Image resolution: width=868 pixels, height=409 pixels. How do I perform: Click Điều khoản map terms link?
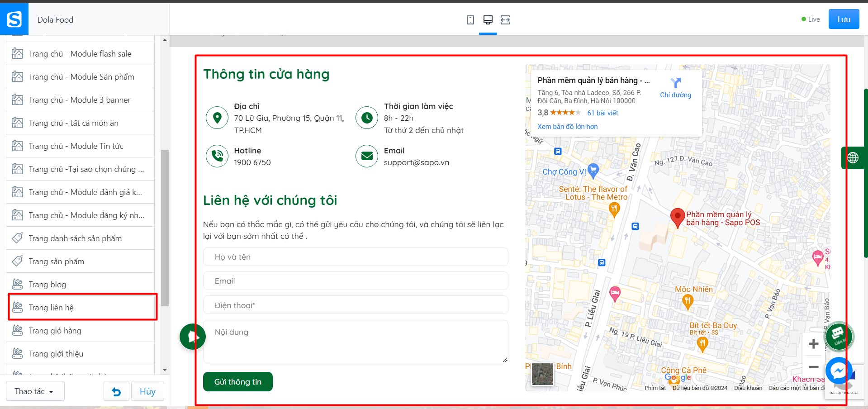tap(748, 388)
